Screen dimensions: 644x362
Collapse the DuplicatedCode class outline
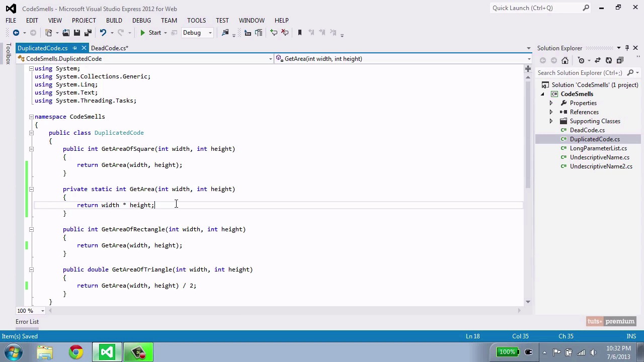[31, 133]
